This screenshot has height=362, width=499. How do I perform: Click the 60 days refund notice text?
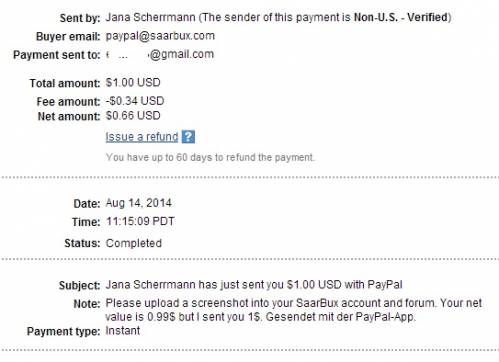coord(210,157)
